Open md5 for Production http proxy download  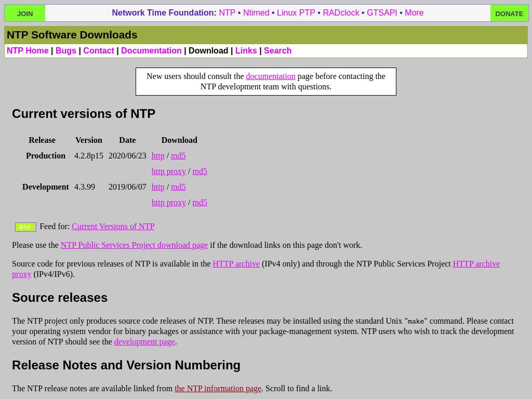click(x=200, y=171)
